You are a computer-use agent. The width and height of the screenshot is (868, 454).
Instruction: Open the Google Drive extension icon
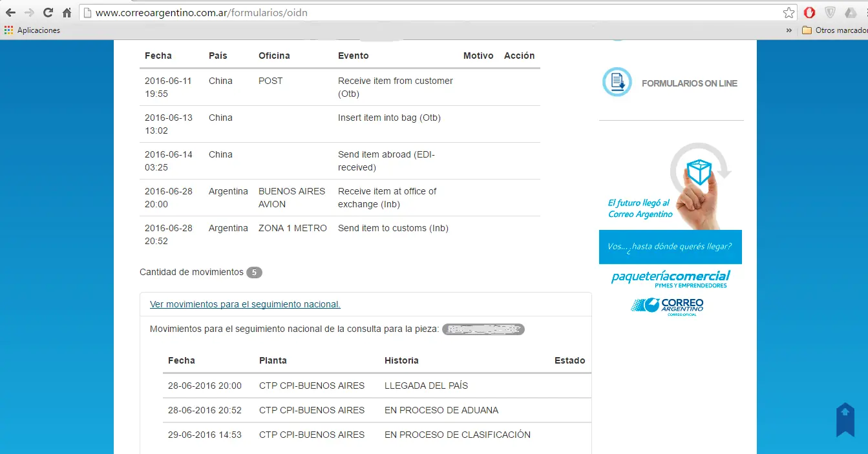coord(851,12)
